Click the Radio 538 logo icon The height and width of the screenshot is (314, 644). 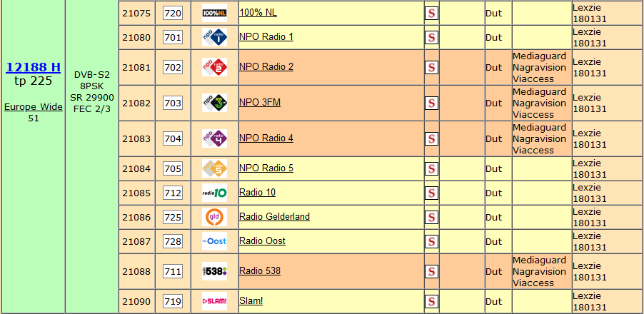click(x=214, y=271)
